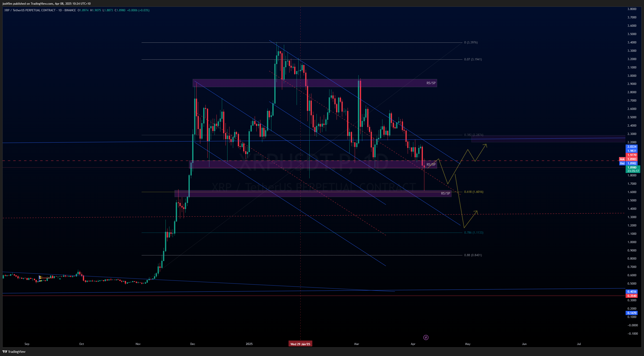Image resolution: width=644 pixels, height=356 pixels.
Task: Click the Fib label 0.618 (1.6016)
Action: pos(474,192)
